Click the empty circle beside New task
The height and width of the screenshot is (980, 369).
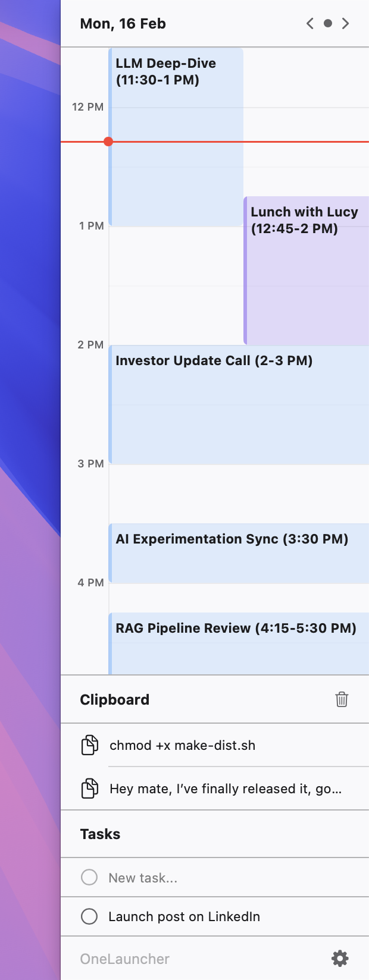point(89,877)
